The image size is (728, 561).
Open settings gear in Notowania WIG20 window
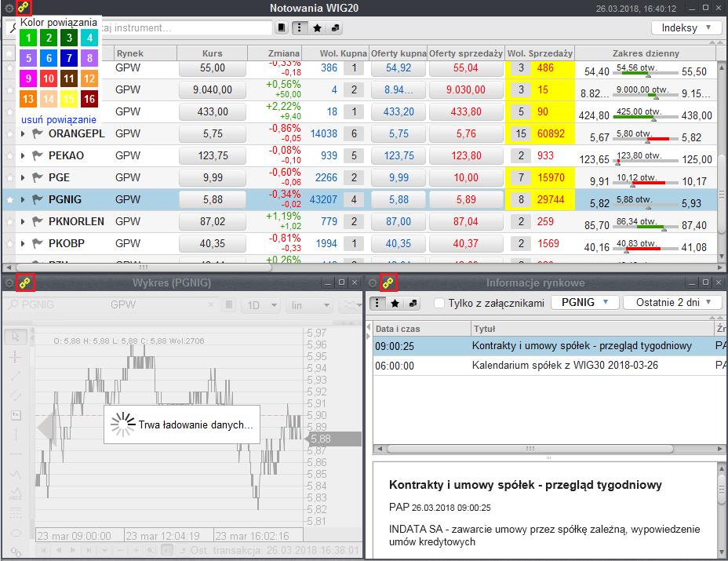9,8
